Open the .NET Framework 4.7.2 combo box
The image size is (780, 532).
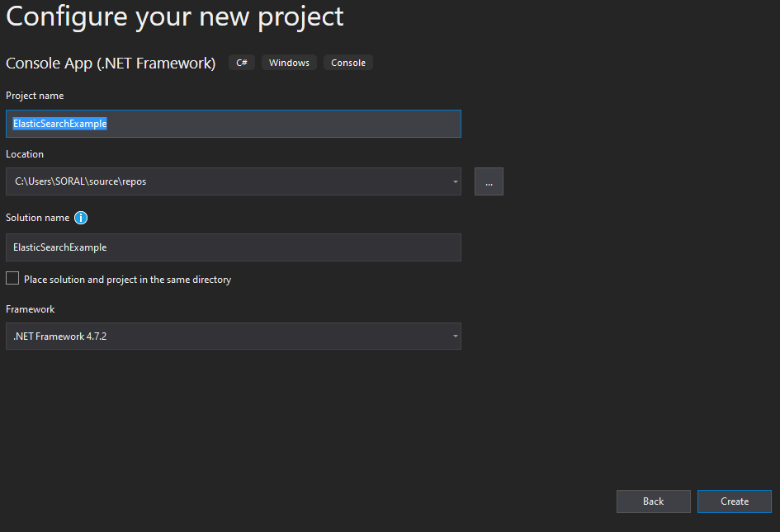pos(234,336)
